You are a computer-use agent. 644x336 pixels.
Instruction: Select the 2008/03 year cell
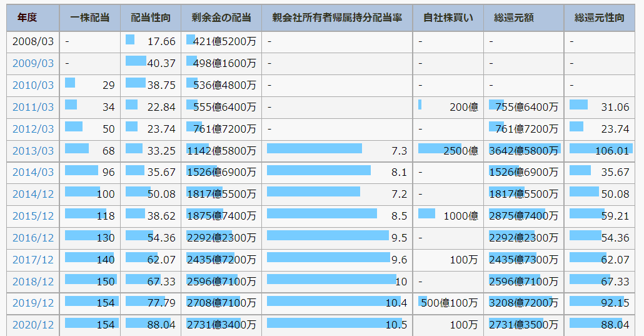(33, 41)
